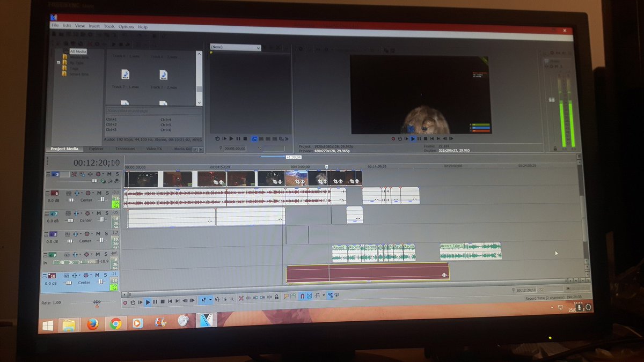644x362 pixels.
Task: Click the Insert Marker icon
Action: pyautogui.click(x=286, y=297)
